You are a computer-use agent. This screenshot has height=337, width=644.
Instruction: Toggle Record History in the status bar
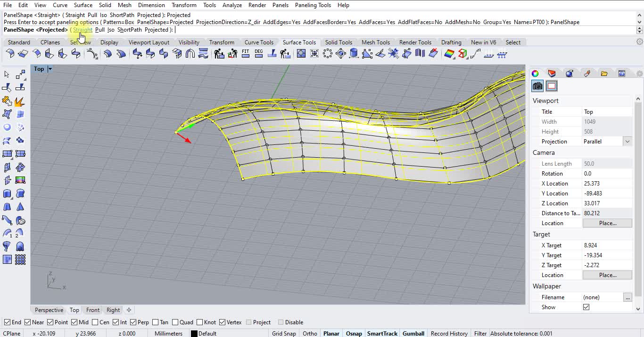pyautogui.click(x=449, y=334)
